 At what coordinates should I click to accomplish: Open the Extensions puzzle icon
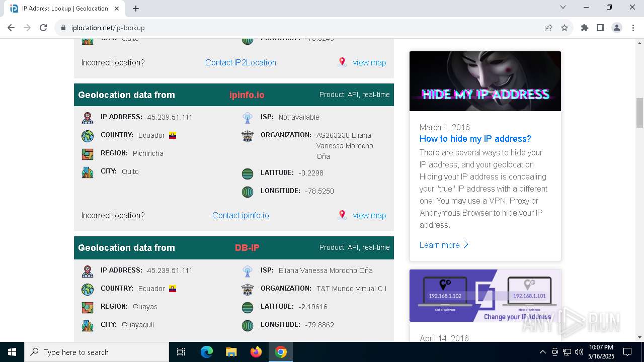pos(585,28)
